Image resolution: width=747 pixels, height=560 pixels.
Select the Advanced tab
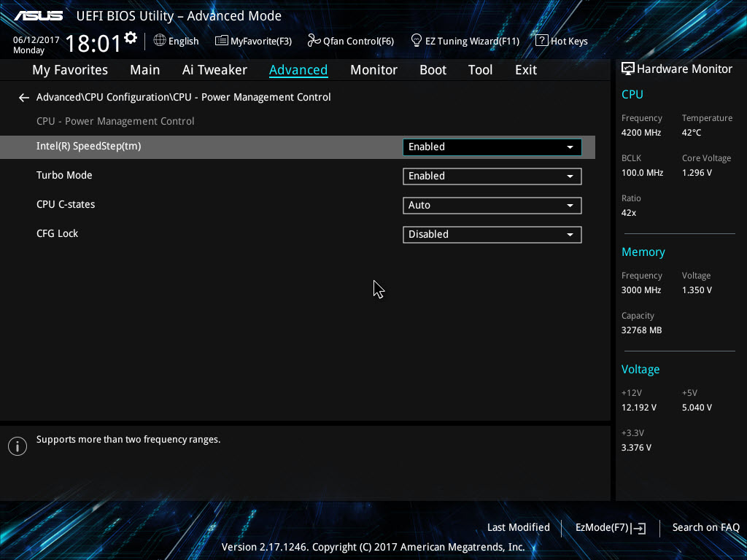tap(298, 70)
